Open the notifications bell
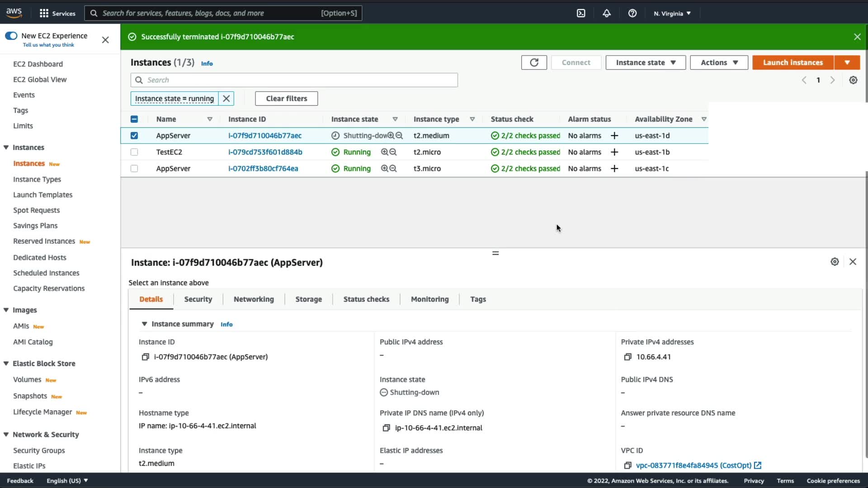 (x=607, y=13)
